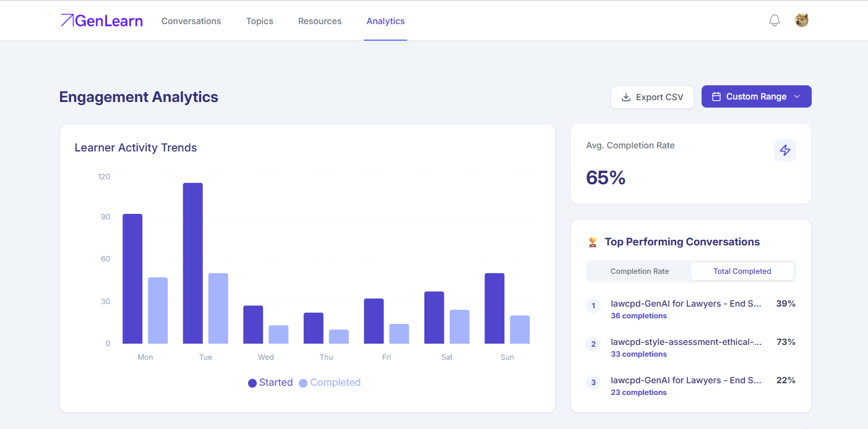Click the calendar icon on Custom Range

(716, 97)
